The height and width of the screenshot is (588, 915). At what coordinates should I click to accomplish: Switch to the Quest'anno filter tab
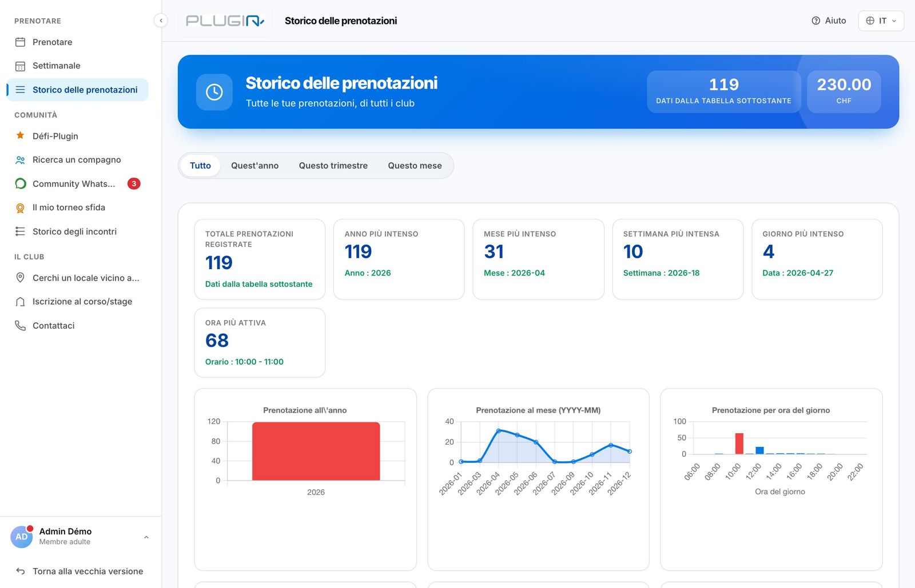[254, 166]
